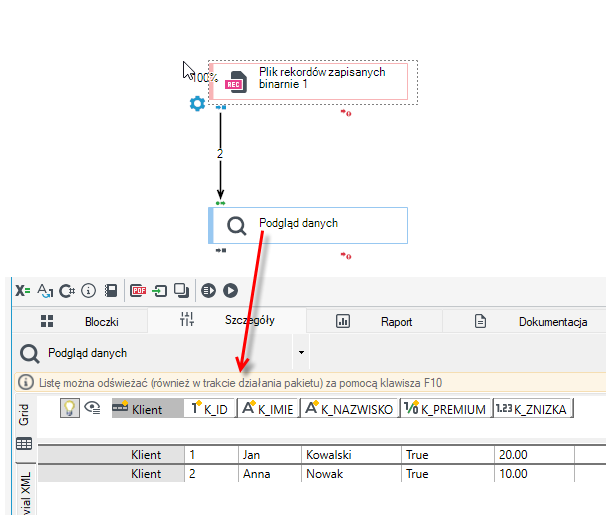Click the duplicate windows toolbar icon
Screen dimensions: 606x515
point(181,291)
